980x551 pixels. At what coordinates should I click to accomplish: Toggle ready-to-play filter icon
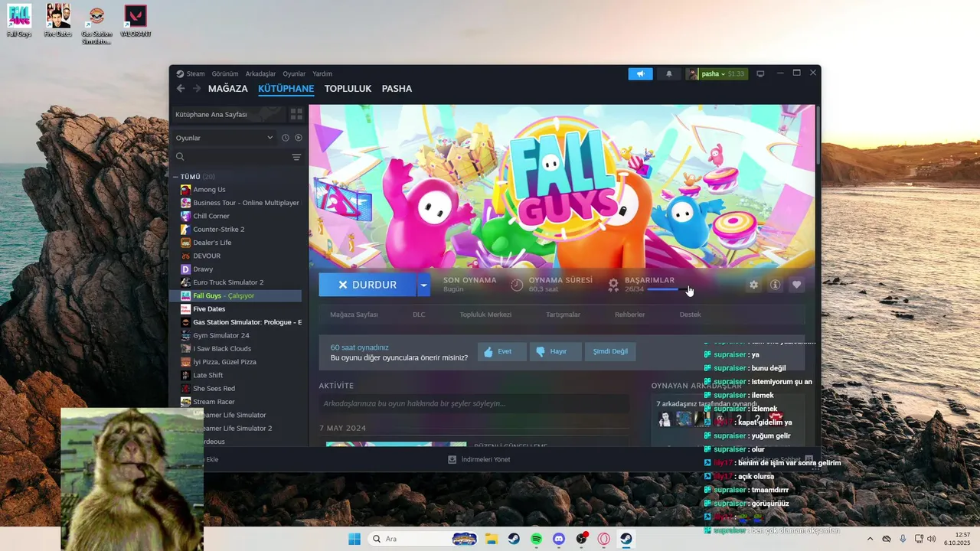299,138
